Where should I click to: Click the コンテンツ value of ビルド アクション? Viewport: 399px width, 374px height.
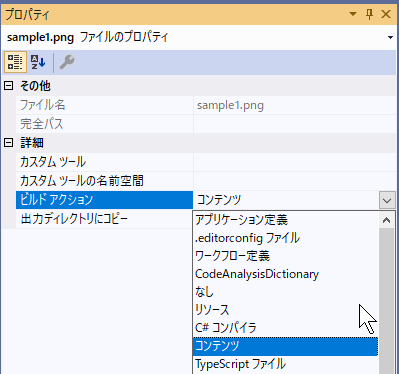[x=286, y=200]
